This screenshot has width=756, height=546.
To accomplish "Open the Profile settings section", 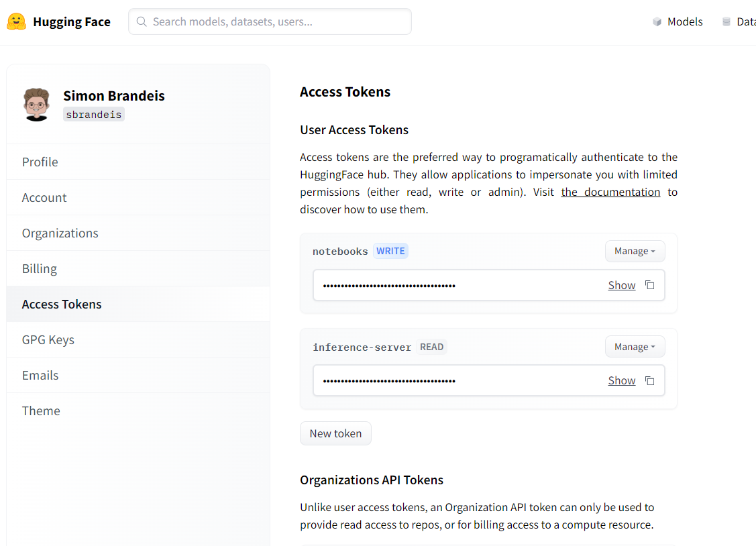I will point(138,162).
